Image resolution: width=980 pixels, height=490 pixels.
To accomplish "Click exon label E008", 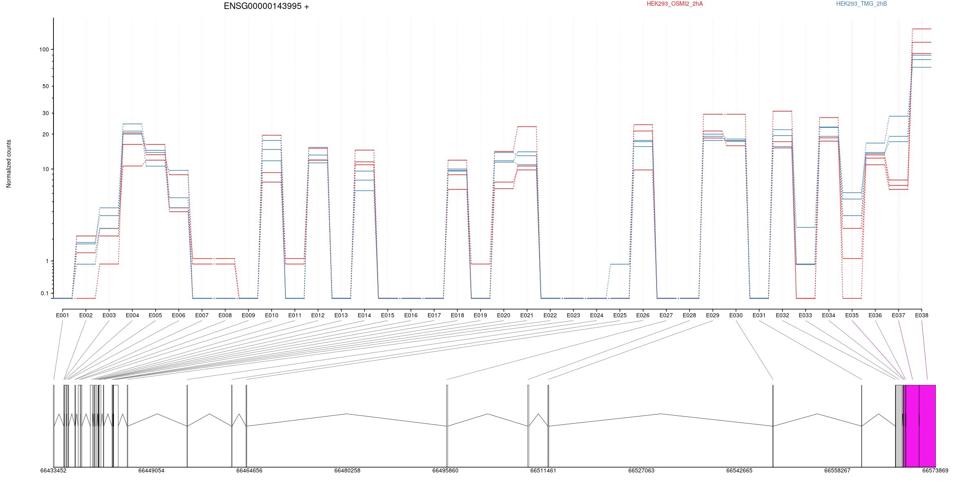I will pyautogui.click(x=225, y=315).
